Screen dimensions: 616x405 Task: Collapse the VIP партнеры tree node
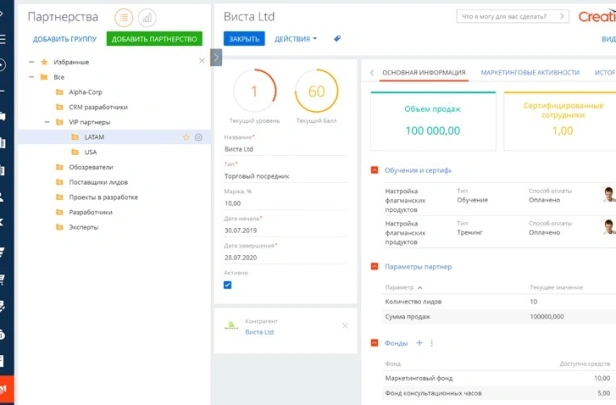tap(44, 122)
